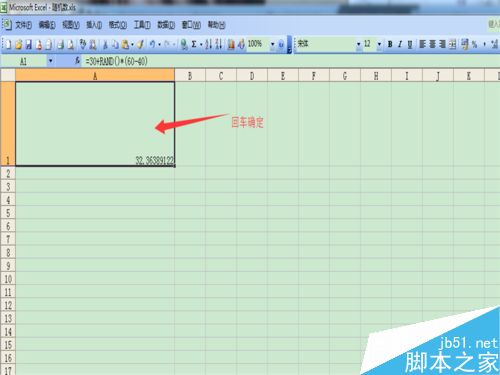Select column B header

[x=190, y=76]
